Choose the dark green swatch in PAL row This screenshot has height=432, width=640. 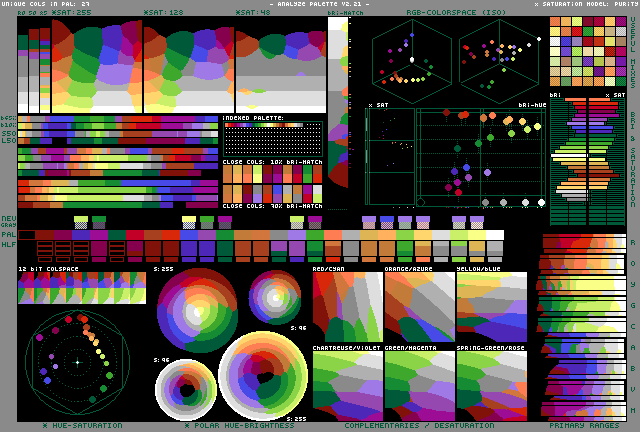117,235
